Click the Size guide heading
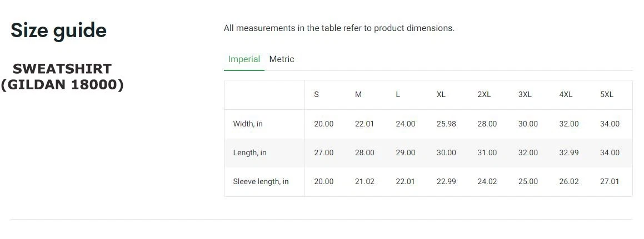 pos(58,30)
